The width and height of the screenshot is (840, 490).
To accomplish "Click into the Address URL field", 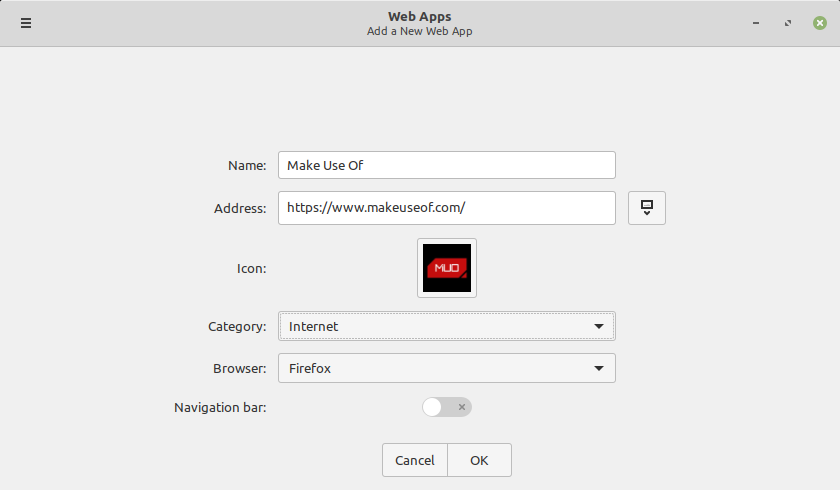I will pyautogui.click(x=447, y=208).
